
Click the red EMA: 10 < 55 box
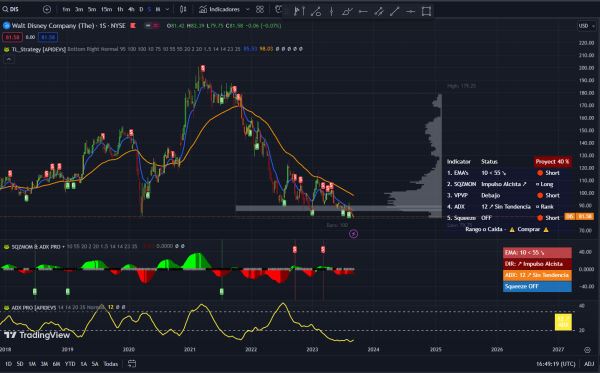[537, 252]
